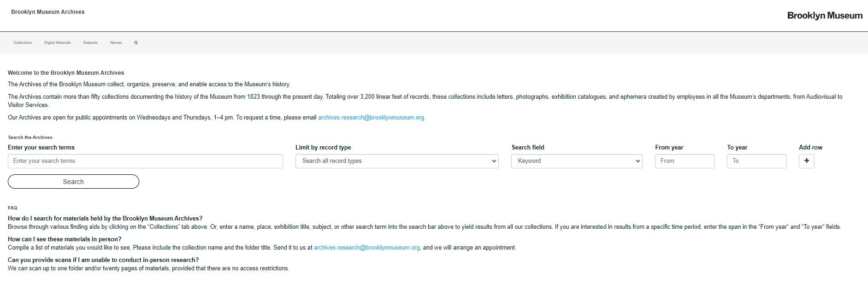Expand the Search field Keyword dropdown
This screenshot has height=298, width=868.
tap(576, 161)
